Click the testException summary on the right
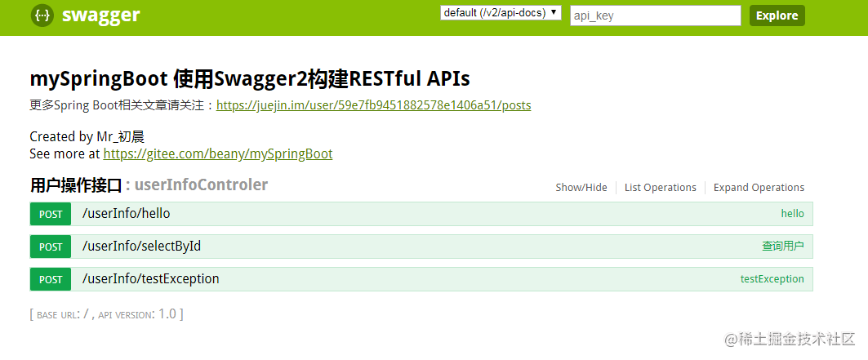 pos(772,278)
